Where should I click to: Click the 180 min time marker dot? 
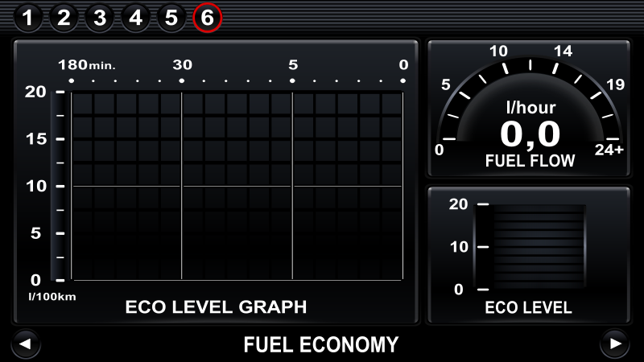tap(72, 81)
